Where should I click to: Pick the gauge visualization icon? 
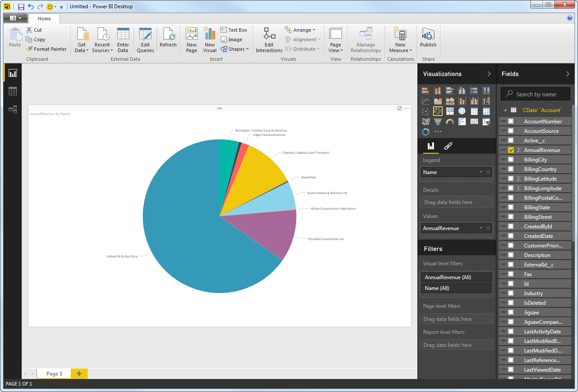[450, 122]
